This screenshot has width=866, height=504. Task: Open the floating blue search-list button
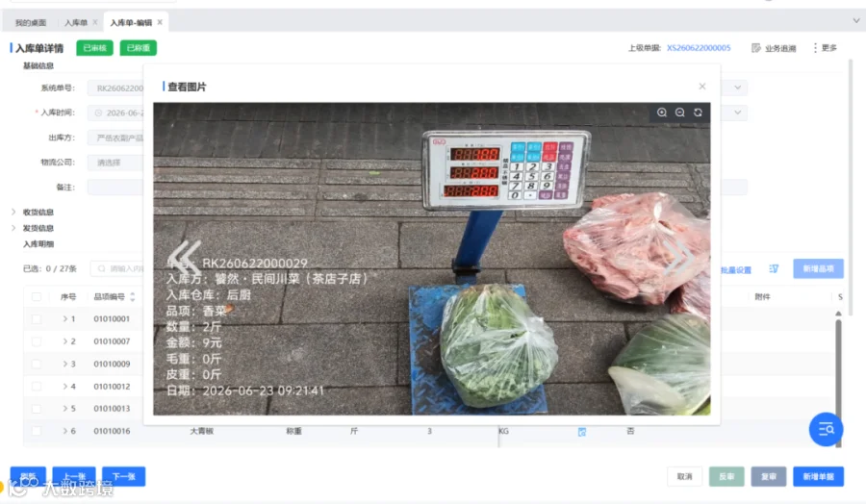(x=827, y=429)
